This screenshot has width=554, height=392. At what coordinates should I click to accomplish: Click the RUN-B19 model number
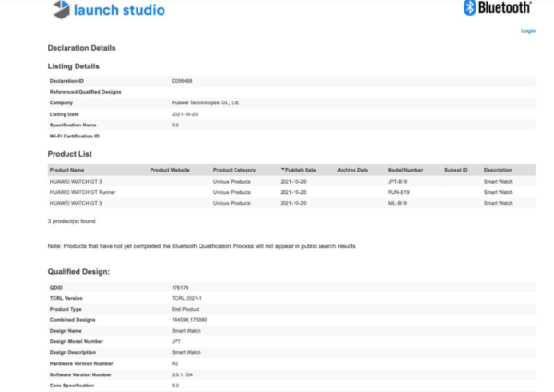pyautogui.click(x=400, y=192)
